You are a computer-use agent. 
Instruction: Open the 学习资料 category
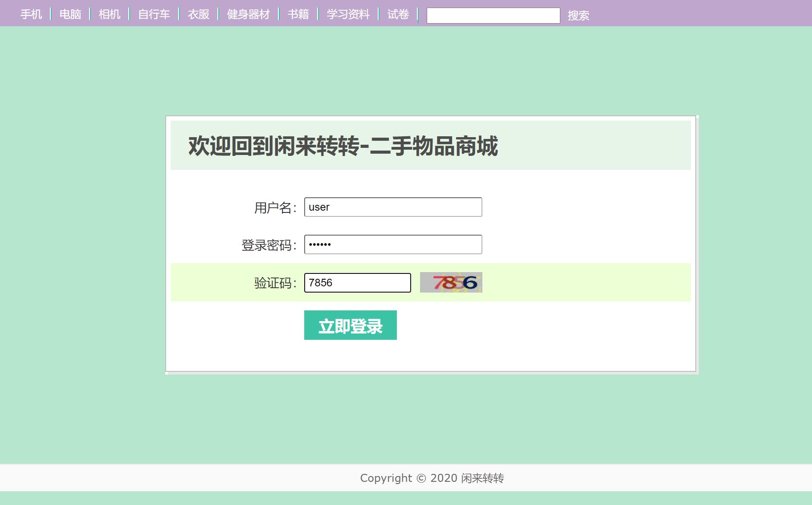pyautogui.click(x=348, y=14)
